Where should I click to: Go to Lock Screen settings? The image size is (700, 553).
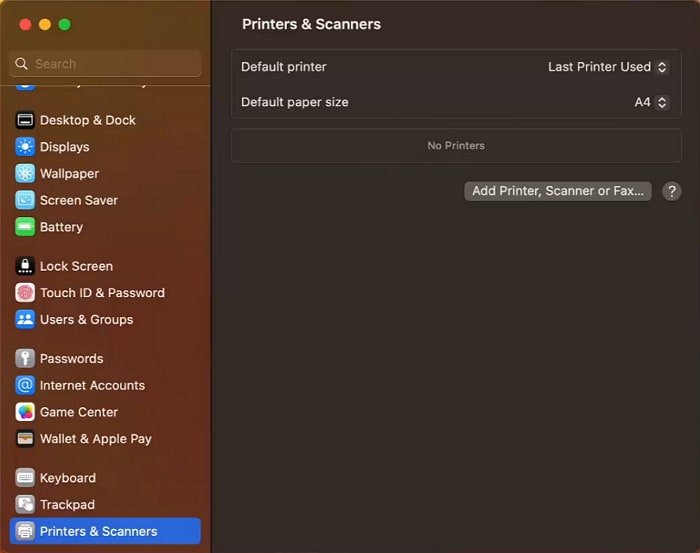click(76, 266)
